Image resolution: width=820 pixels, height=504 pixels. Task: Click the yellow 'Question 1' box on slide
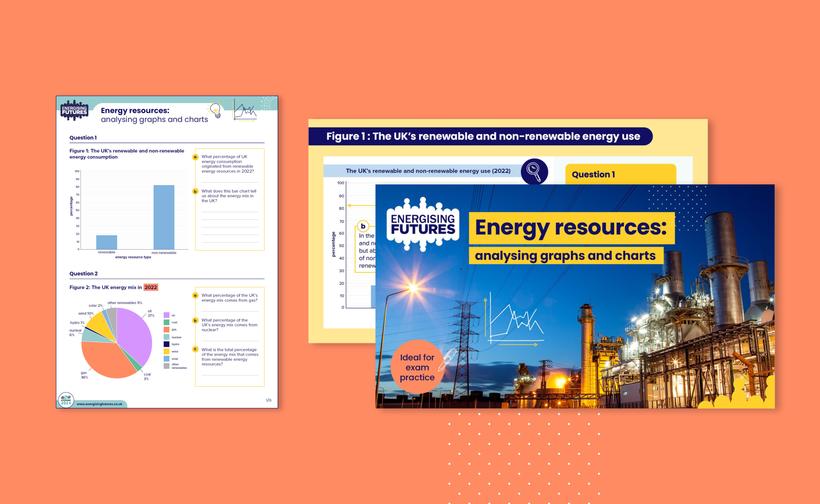[620, 174]
